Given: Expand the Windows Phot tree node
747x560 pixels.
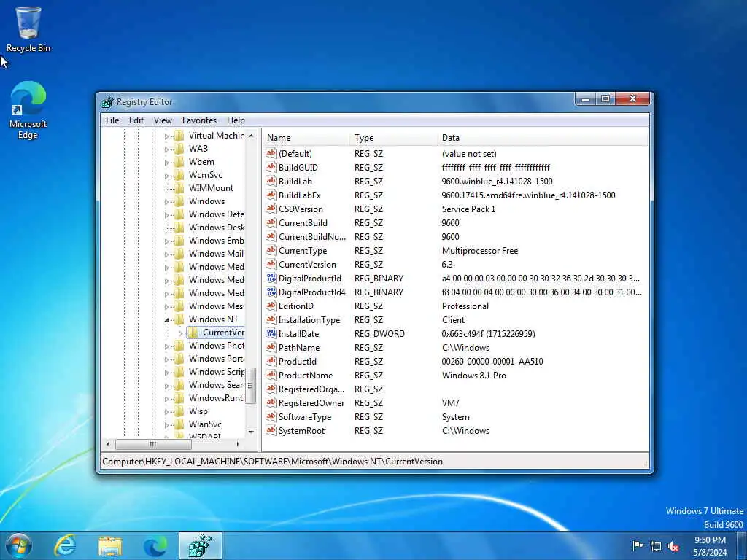Looking at the screenshot, I should pyautogui.click(x=167, y=346).
